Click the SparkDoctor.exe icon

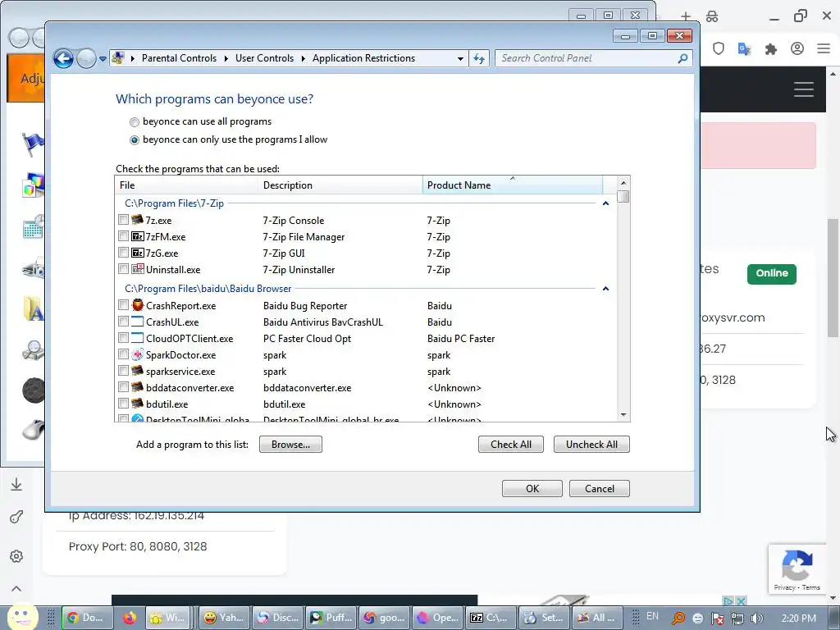coord(138,354)
